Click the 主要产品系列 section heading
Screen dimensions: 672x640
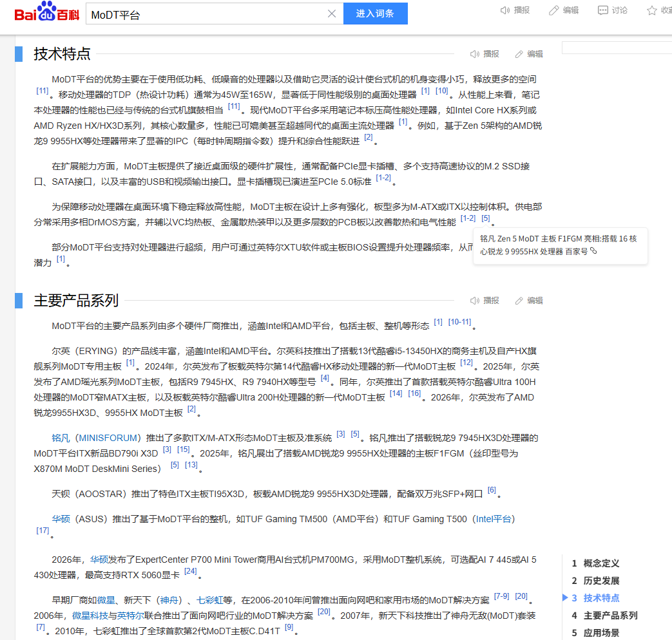(x=76, y=301)
